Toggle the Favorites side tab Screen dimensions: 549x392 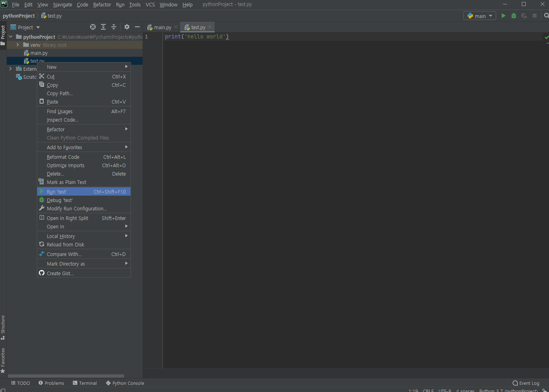point(3,360)
